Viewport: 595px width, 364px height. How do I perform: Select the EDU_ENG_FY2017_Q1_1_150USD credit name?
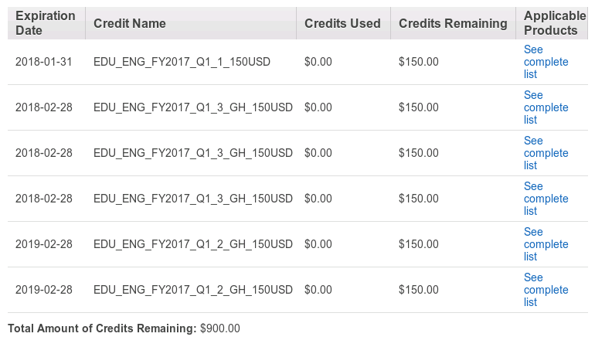click(x=182, y=62)
